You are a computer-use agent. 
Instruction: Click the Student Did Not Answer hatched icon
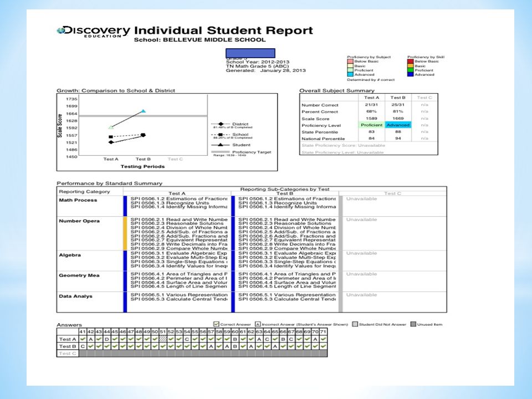(355, 324)
